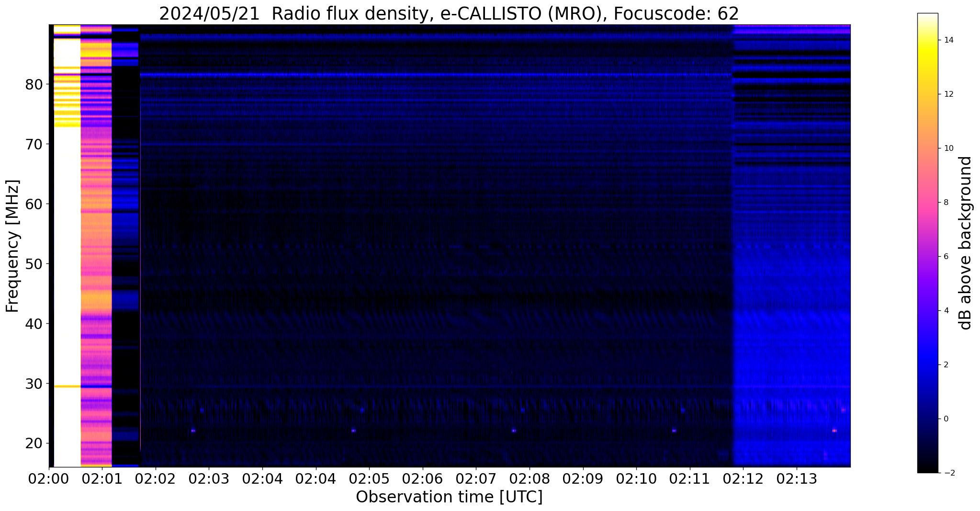Click the 20 tick on the frequency axis
This screenshot has height=511, width=980.
point(34,443)
